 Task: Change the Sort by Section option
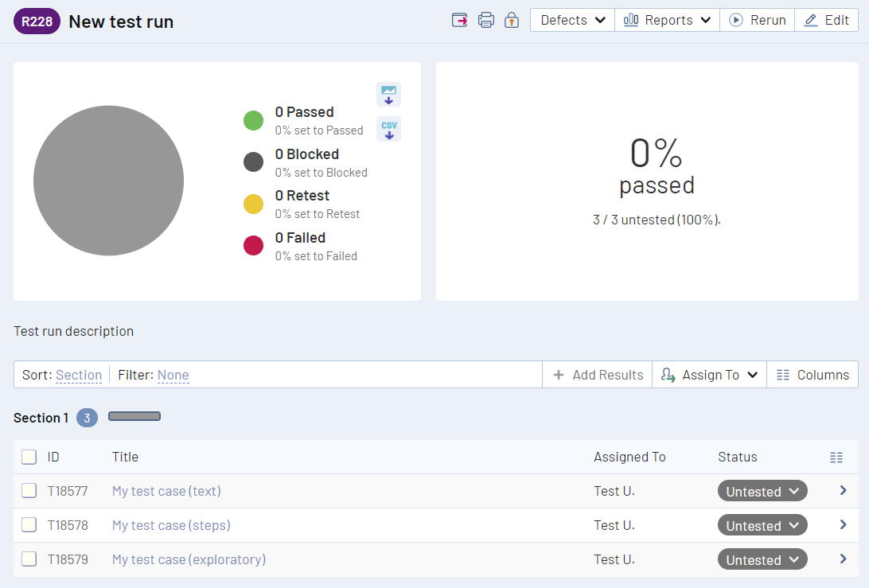[x=78, y=375]
